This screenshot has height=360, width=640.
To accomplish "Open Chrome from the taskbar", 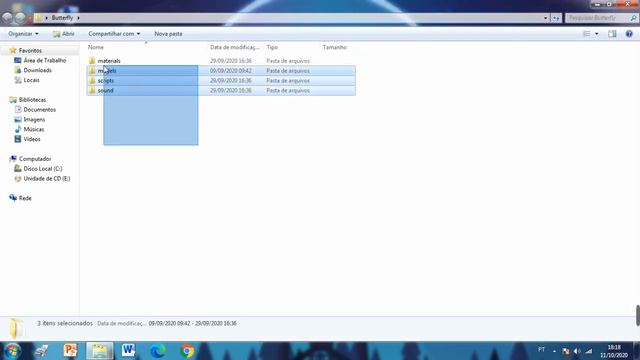I will click(x=187, y=351).
